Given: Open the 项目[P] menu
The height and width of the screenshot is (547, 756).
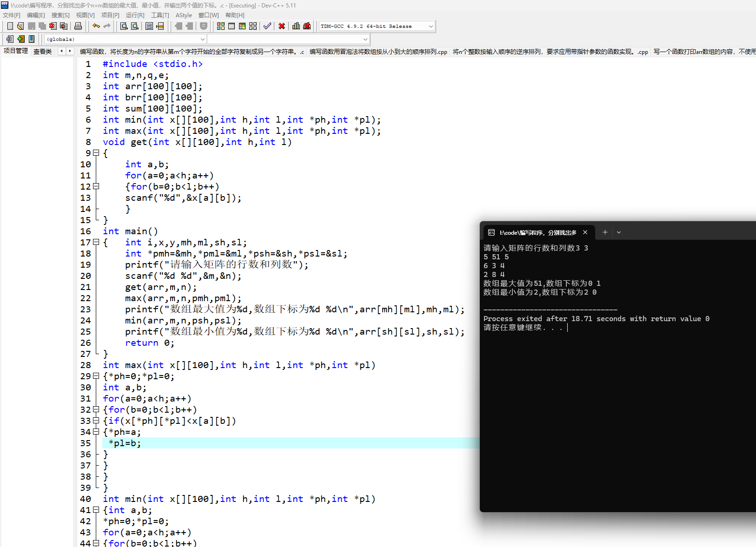Looking at the screenshot, I should 110,15.
